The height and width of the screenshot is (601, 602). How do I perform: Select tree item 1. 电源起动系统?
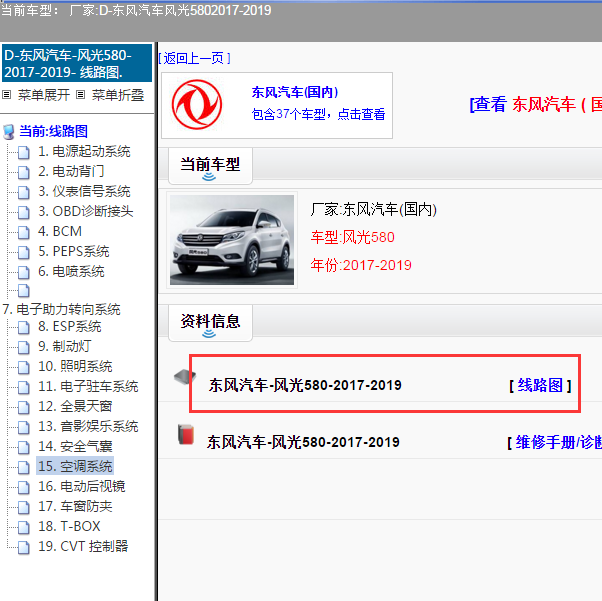coord(84,152)
